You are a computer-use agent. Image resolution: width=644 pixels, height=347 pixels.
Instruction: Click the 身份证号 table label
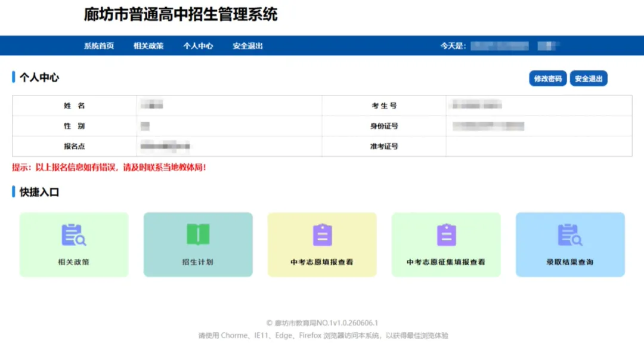(384, 126)
